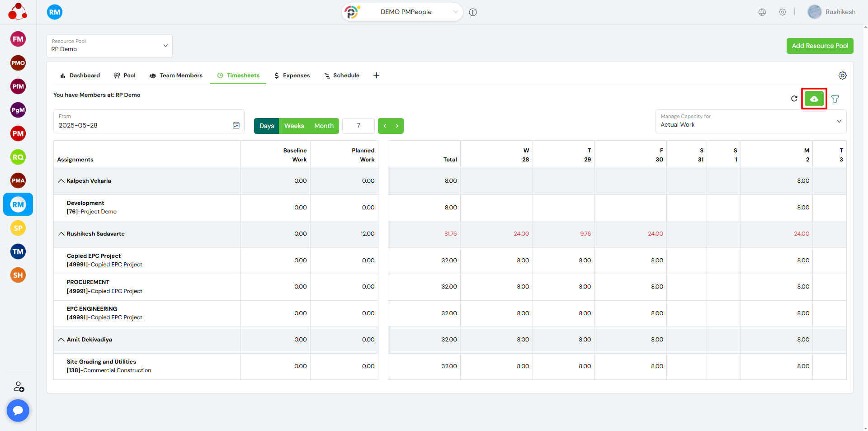Open the PMO module in sidebar
This screenshot has height=431, width=868.
(x=18, y=63)
